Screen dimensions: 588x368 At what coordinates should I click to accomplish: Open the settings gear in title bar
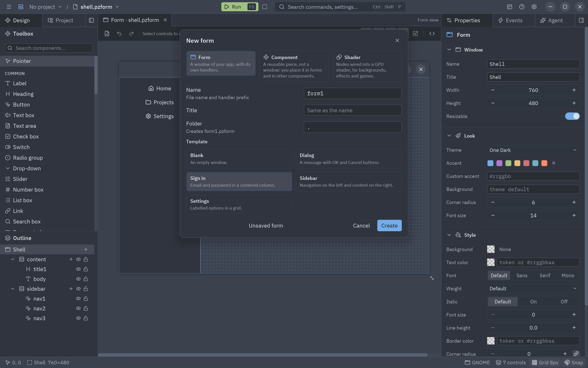point(534,7)
